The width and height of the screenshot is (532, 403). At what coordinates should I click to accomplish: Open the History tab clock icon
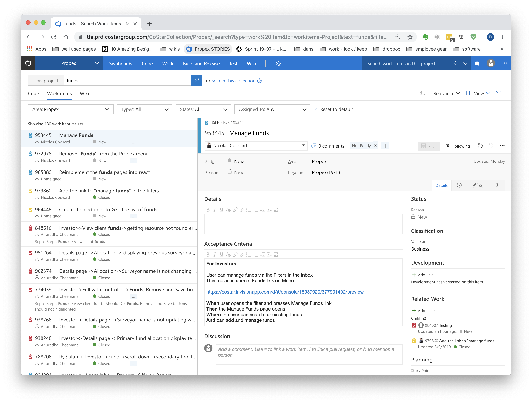tap(459, 185)
